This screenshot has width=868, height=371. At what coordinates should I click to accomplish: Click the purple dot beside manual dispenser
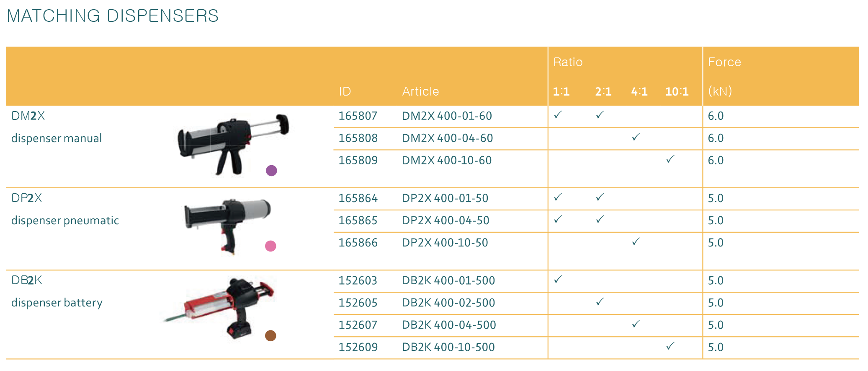271,171
